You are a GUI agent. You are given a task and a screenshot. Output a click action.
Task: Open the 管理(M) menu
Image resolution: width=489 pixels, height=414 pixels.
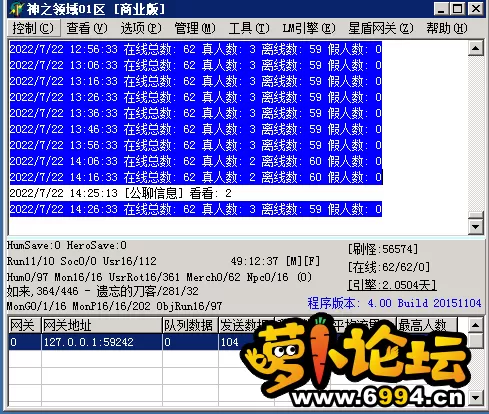(195, 28)
